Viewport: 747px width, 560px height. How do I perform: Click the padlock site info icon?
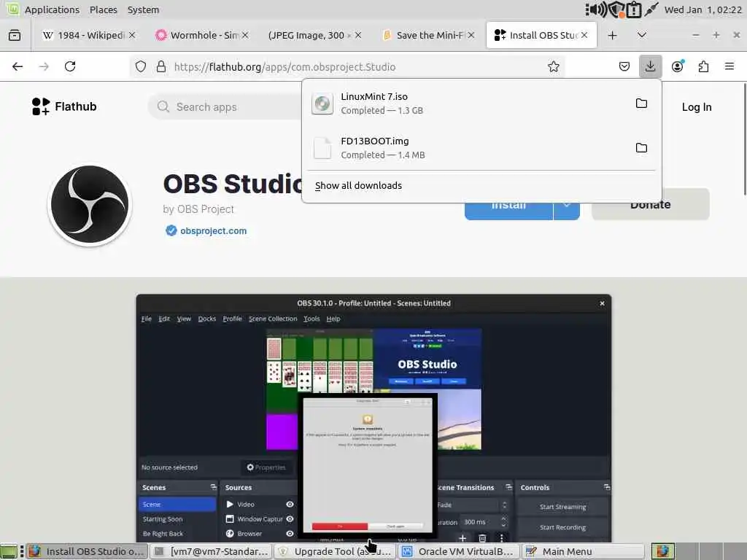point(161,66)
